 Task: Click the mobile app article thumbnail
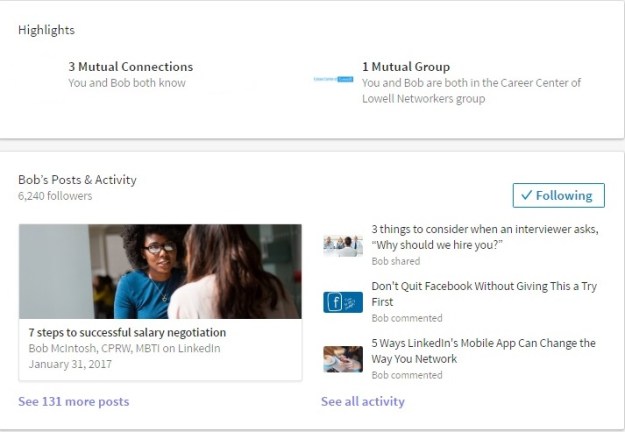[343, 359]
